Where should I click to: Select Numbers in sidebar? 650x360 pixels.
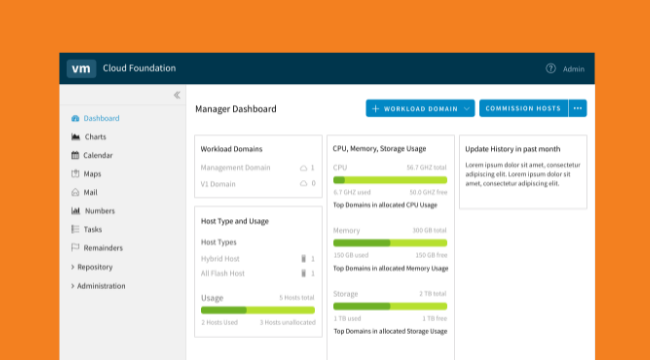tap(100, 211)
